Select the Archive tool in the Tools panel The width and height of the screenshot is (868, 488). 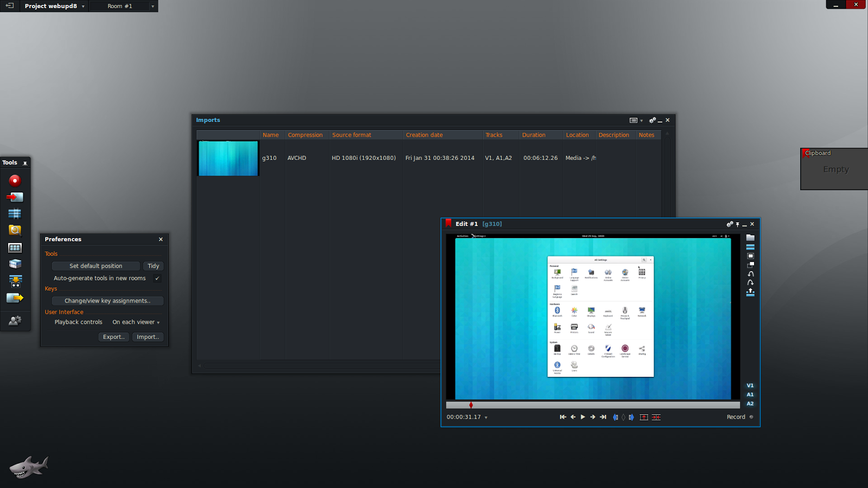(15, 264)
